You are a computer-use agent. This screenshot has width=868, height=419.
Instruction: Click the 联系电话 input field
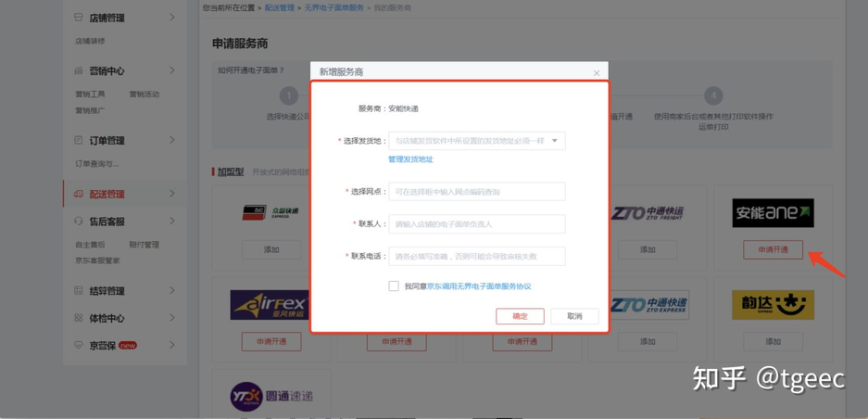pos(476,256)
